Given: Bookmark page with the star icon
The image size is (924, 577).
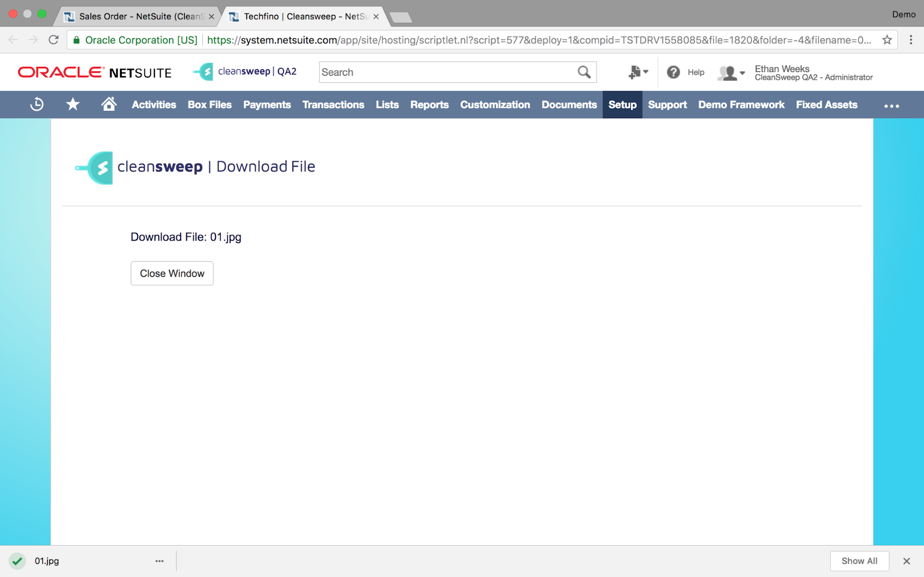Looking at the screenshot, I should [x=887, y=40].
